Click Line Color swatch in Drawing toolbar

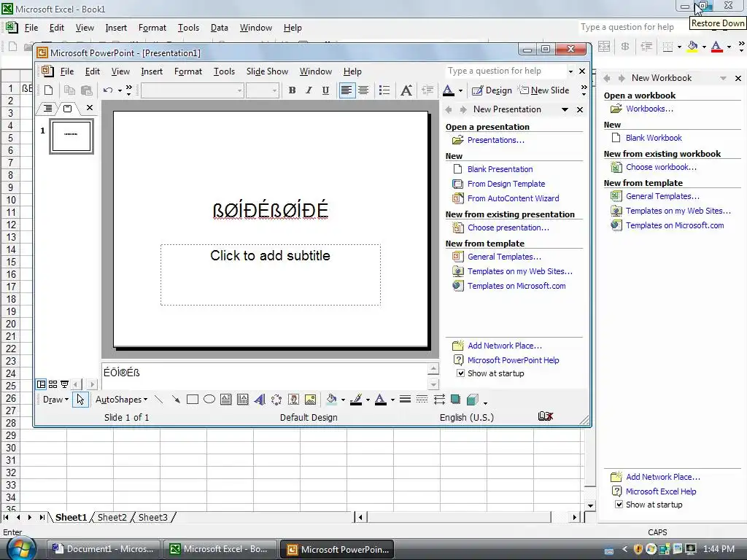[x=356, y=400]
